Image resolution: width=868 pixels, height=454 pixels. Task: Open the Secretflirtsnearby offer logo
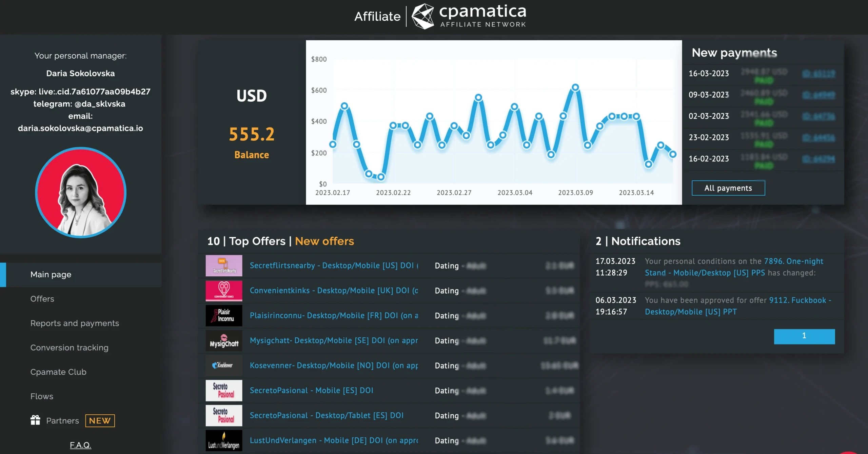click(224, 265)
